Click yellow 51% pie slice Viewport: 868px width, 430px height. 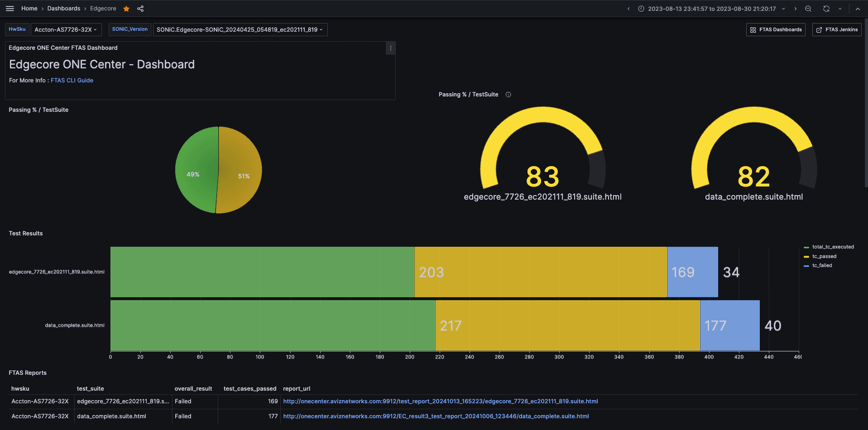[240, 170]
